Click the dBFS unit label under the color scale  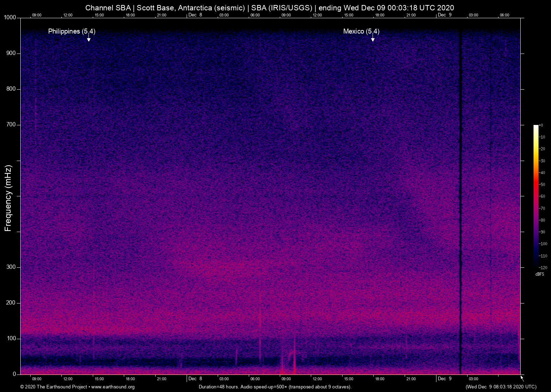click(540, 274)
